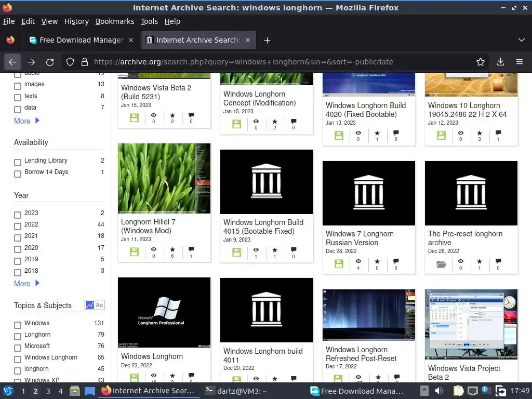Open the Windows Vista Beta 2 (Build 5231) item
The width and height of the screenshot is (532, 399).
tap(156, 92)
